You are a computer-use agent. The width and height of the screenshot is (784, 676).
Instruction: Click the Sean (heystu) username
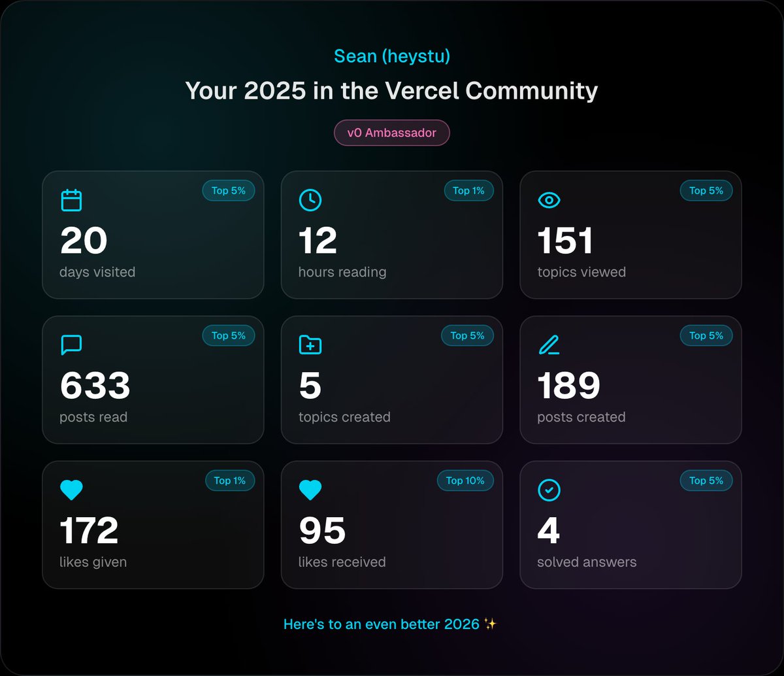click(392, 56)
